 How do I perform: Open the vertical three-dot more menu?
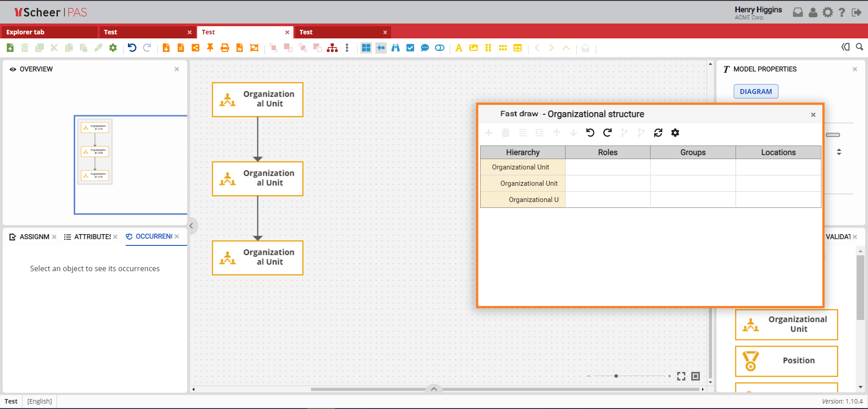(347, 48)
